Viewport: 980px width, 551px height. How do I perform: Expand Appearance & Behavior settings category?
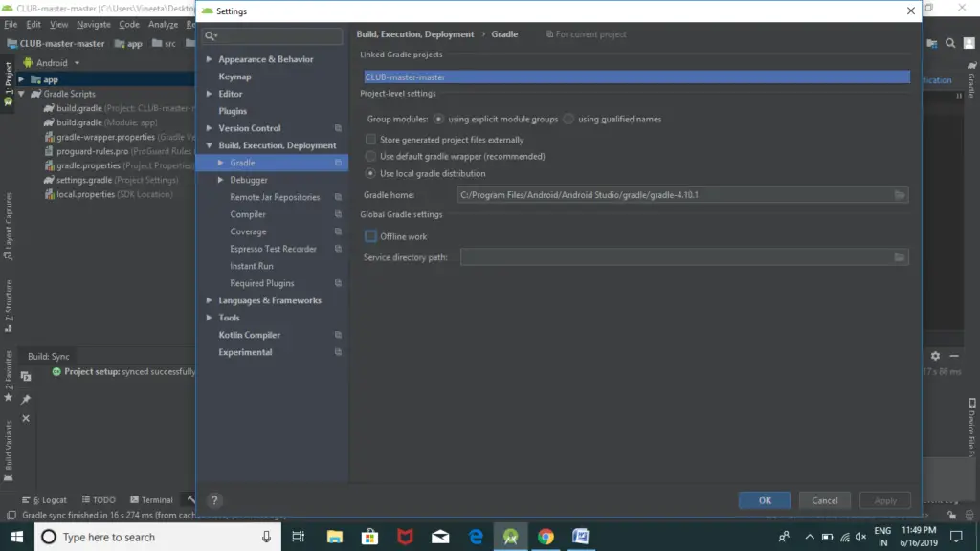tap(210, 59)
